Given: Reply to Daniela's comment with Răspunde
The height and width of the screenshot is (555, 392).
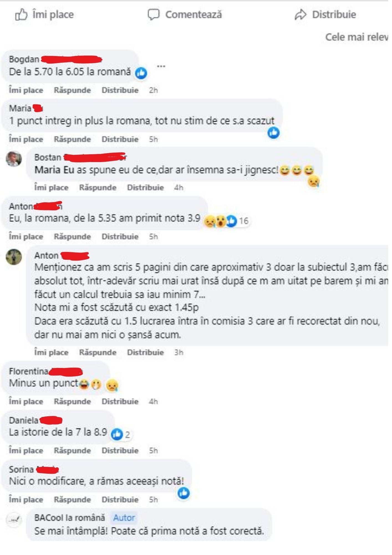Looking at the screenshot, I should 72,450.
